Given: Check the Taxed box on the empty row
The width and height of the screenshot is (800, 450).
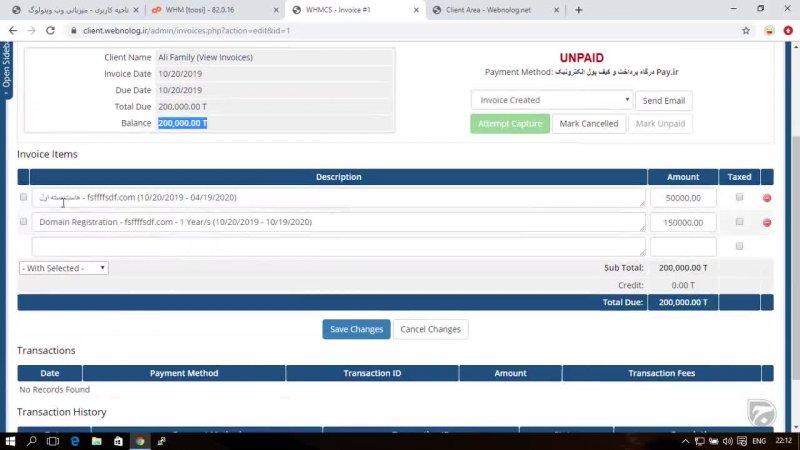Looking at the screenshot, I should [x=739, y=246].
